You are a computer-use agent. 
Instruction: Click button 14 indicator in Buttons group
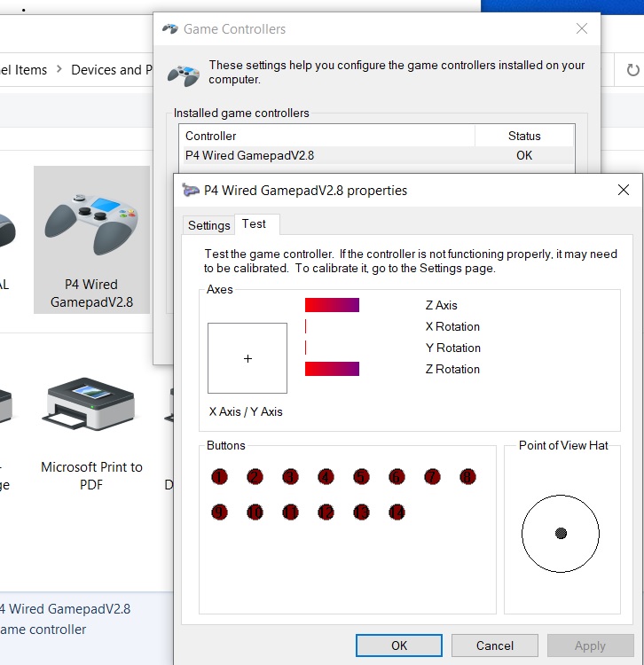397,512
